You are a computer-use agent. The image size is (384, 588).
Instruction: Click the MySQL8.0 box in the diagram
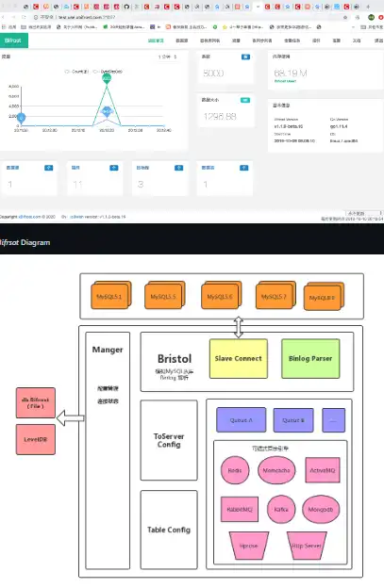click(x=324, y=297)
